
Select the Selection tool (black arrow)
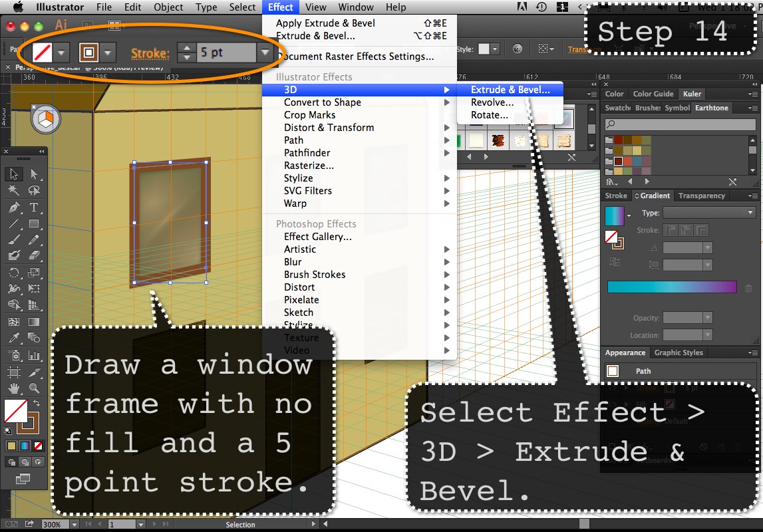13,174
